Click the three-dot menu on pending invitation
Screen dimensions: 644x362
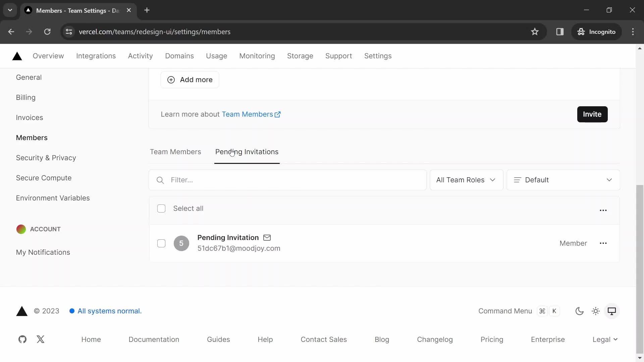point(603,243)
